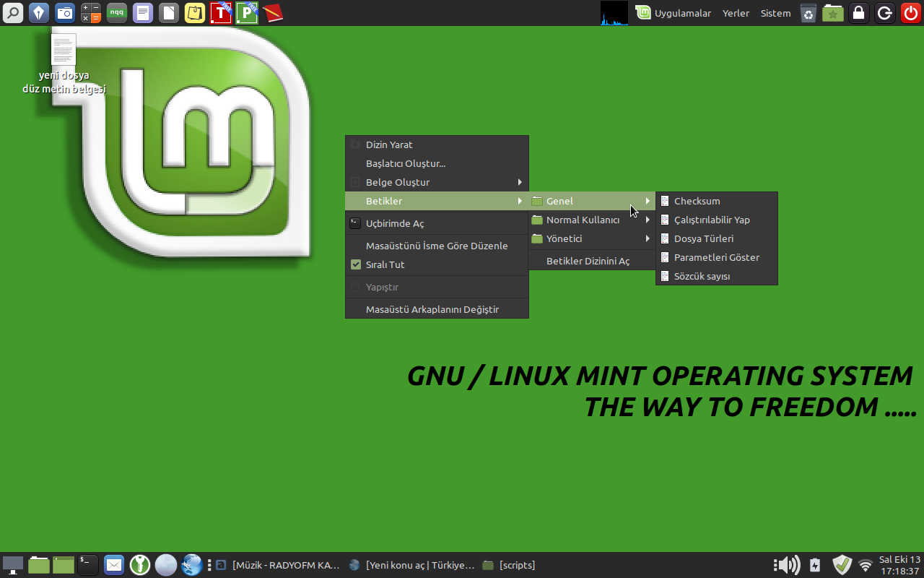Launch the calculator from the top panel

tap(91, 13)
